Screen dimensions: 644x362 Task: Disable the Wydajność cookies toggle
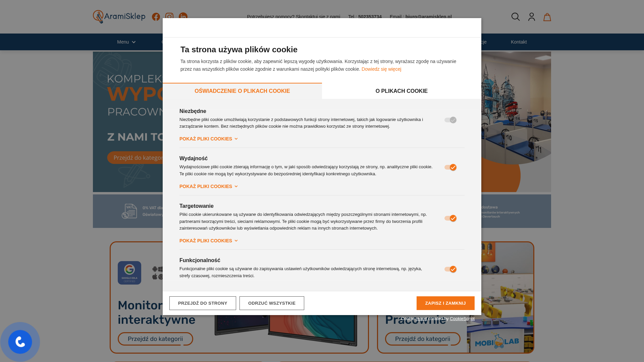(x=450, y=167)
